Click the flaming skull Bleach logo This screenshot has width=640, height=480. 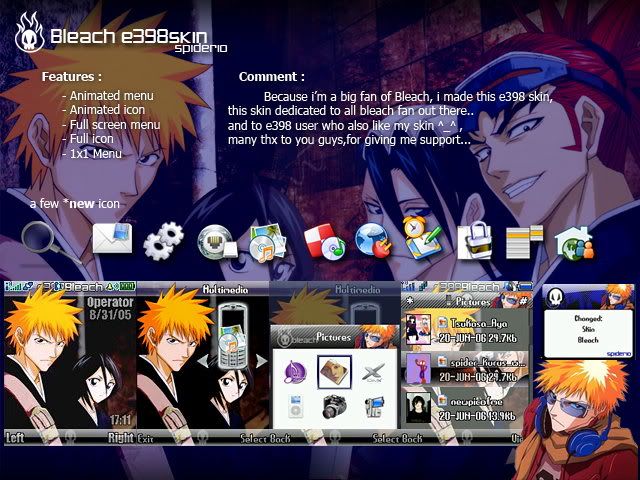pos(29,33)
